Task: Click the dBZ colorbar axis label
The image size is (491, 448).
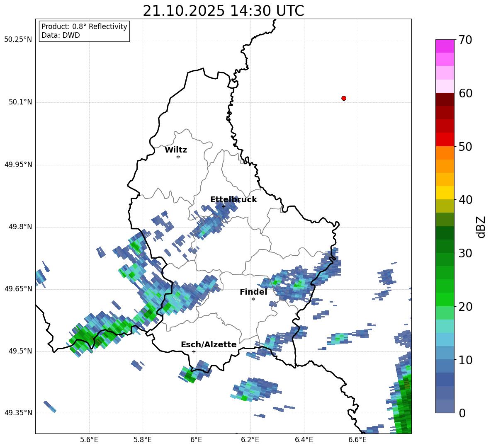Action: 481,227
